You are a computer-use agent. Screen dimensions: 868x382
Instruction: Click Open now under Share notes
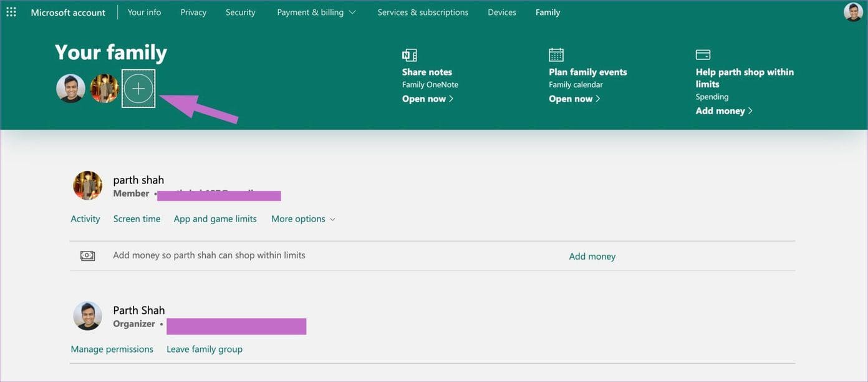pos(428,99)
